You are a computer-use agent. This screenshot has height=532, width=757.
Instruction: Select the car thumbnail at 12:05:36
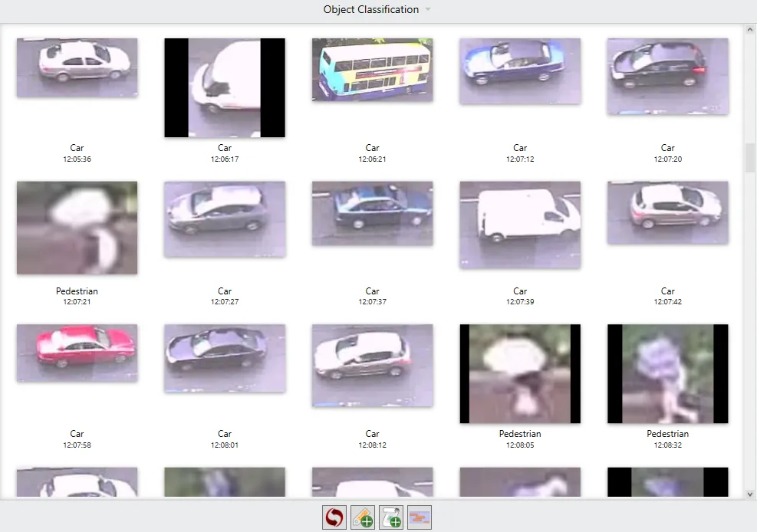click(77, 67)
